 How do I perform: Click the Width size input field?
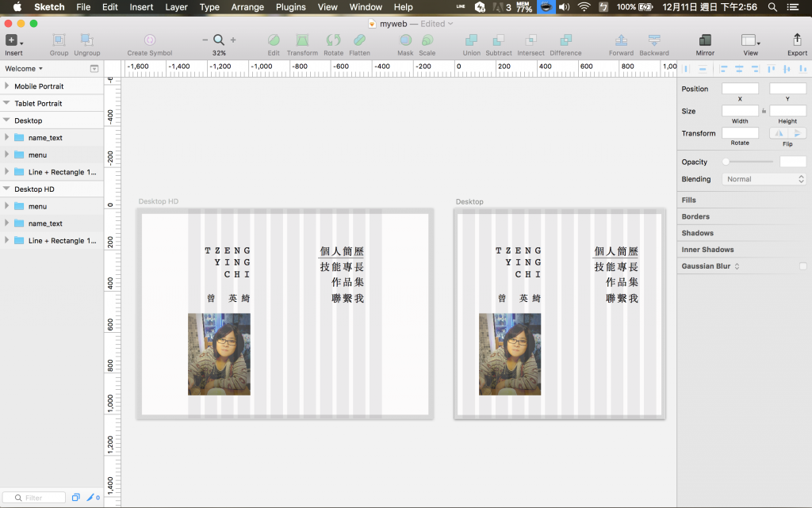(x=740, y=111)
